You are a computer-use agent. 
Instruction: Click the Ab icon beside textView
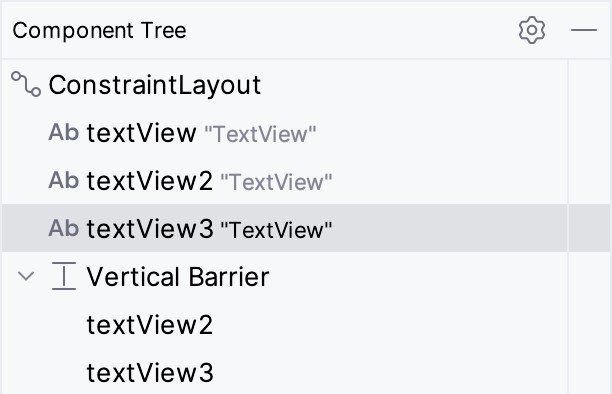[64, 132]
